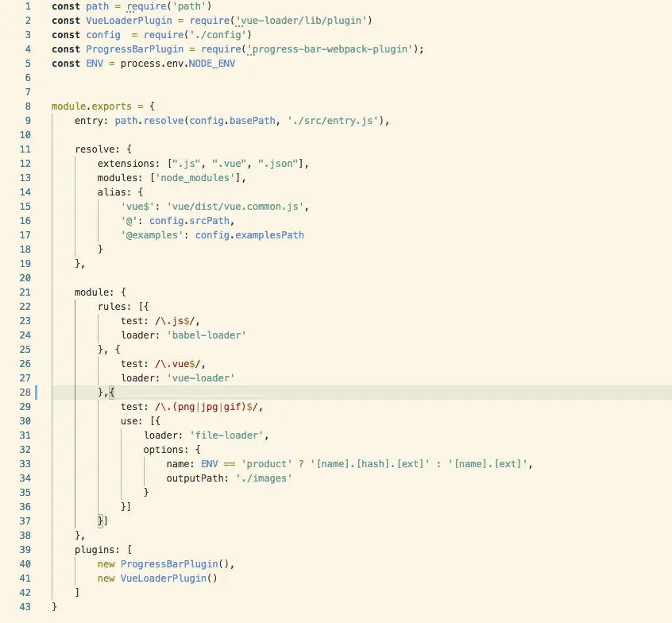
Task: Click line number 43 in the gutter
Action: [25, 606]
